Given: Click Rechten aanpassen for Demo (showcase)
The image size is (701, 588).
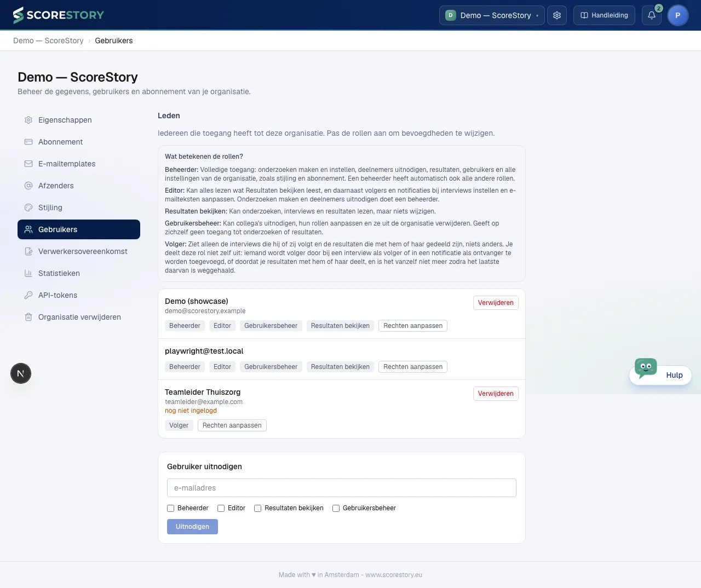Looking at the screenshot, I should click(413, 326).
